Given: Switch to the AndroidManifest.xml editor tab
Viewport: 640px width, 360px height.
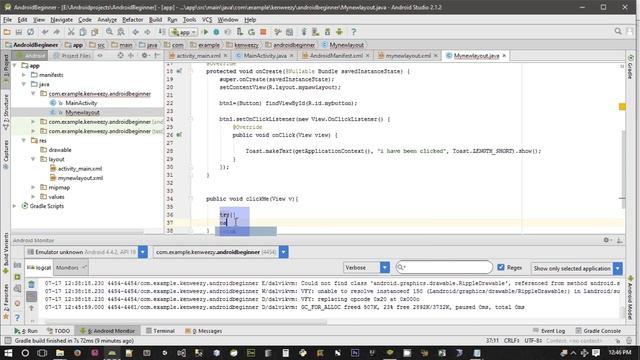Looking at the screenshot, I should [336, 56].
